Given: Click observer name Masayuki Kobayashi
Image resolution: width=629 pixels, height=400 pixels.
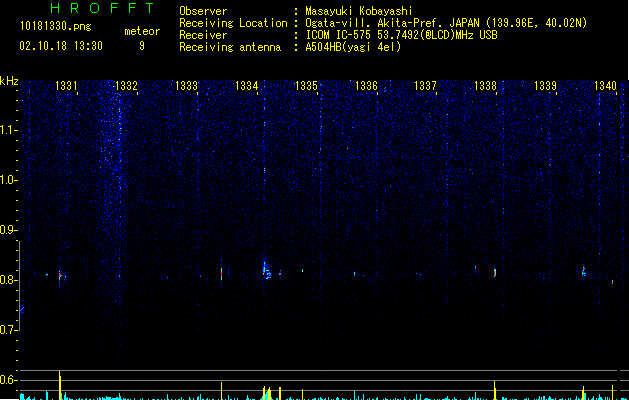Looking at the screenshot, I should click(359, 11).
